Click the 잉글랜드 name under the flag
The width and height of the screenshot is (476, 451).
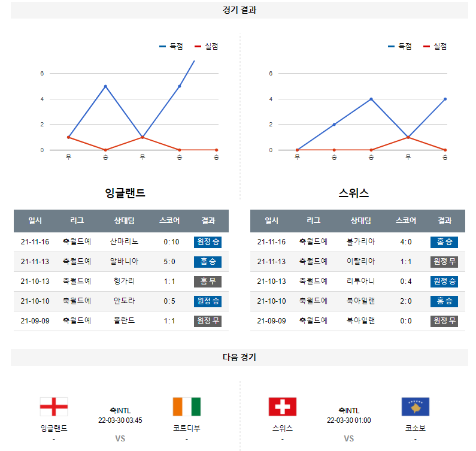[x=54, y=428]
